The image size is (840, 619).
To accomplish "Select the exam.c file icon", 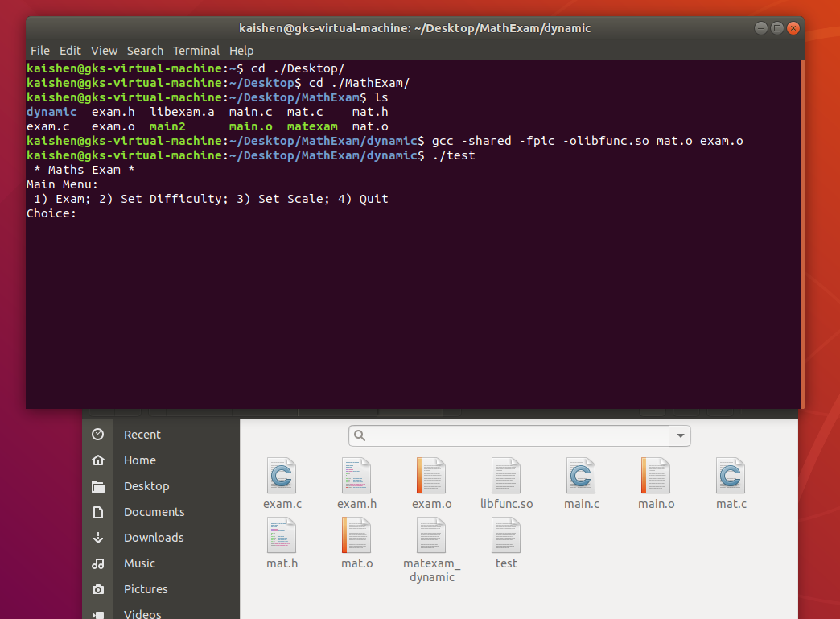I will tap(282, 476).
